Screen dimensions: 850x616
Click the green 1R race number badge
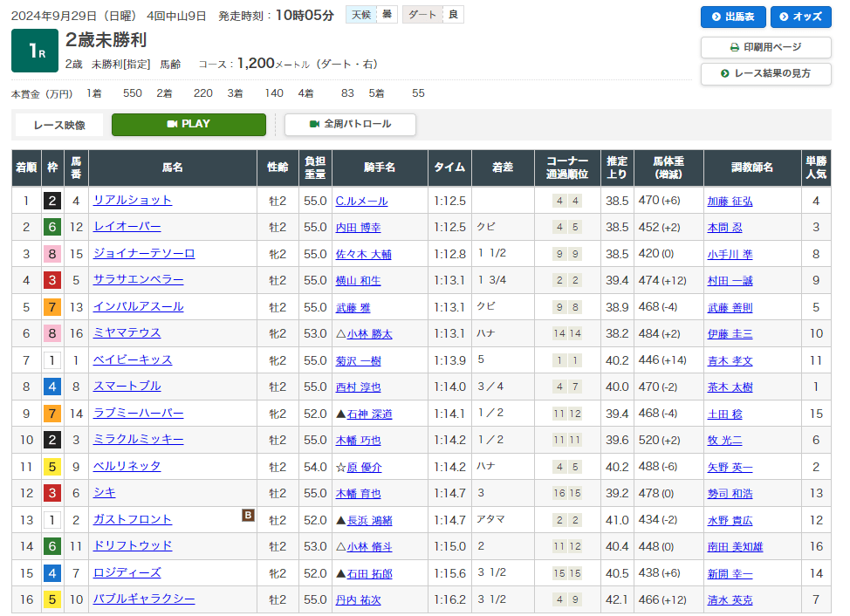35,51
